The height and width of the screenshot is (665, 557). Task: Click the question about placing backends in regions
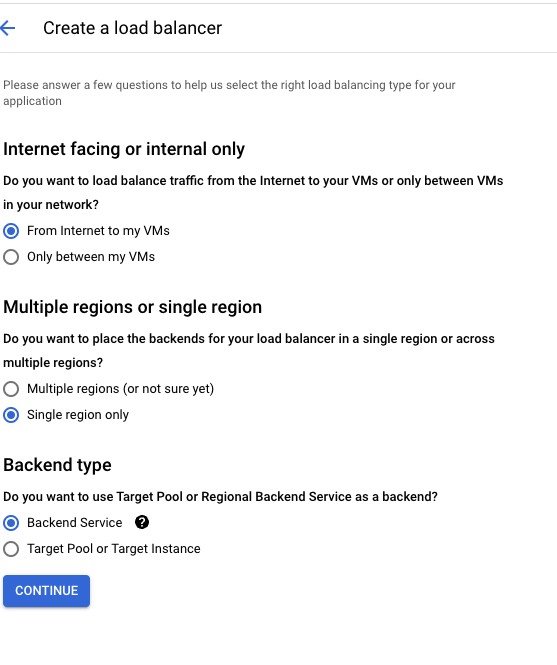click(249, 351)
